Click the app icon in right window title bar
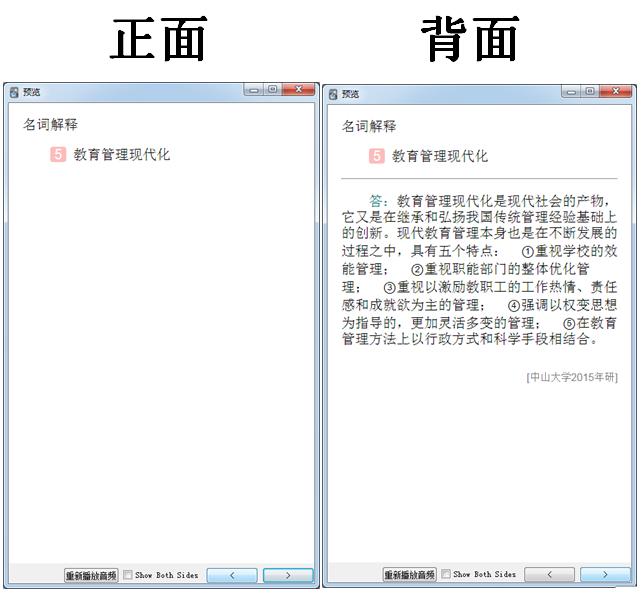 (333, 95)
